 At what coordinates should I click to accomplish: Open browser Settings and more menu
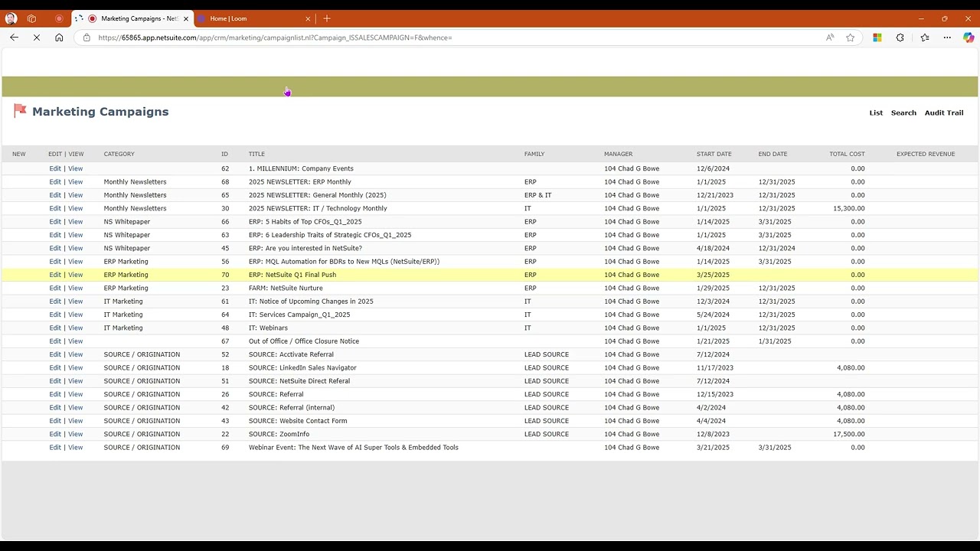tap(947, 37)
